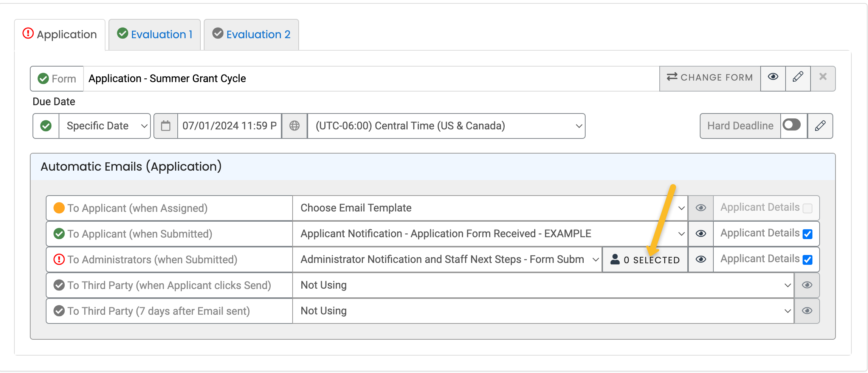This screenshot has height=373, width=868.
Task: Switch to the Evaluation 2 tab
Action: point(251,34)
